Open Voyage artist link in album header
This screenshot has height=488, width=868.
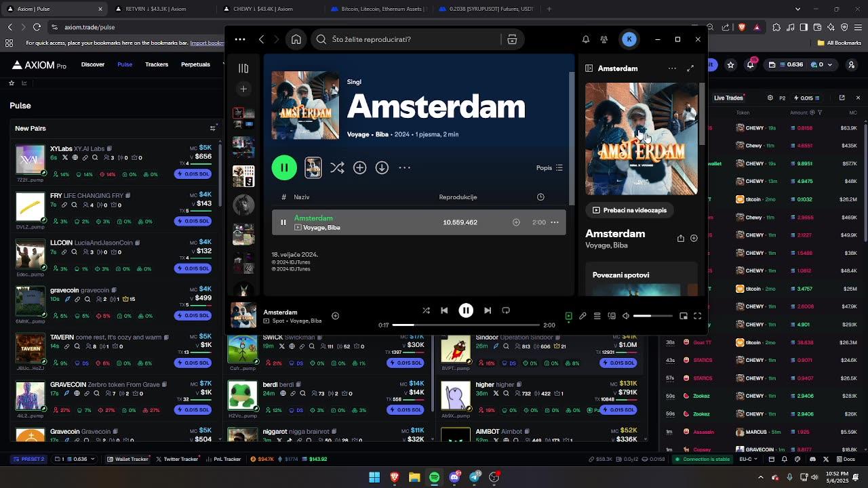pyautogui.click(x=358, y=134)
